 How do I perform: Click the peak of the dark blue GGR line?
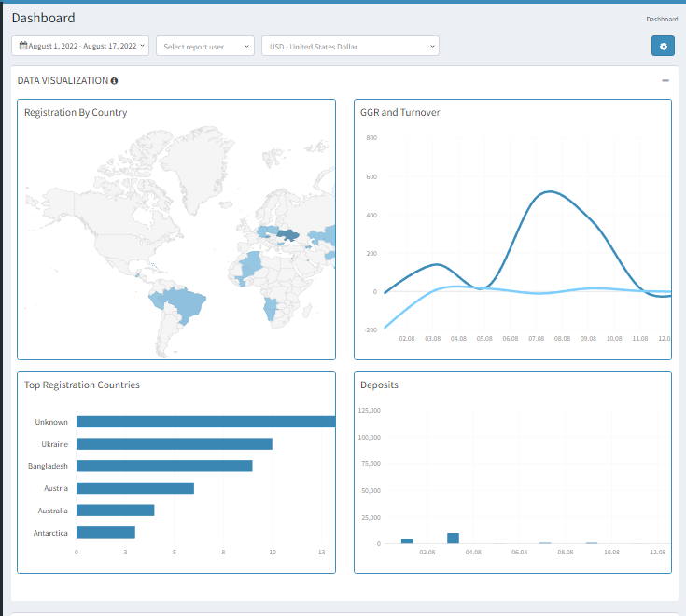pyautogui.click(x=550, y=192)
